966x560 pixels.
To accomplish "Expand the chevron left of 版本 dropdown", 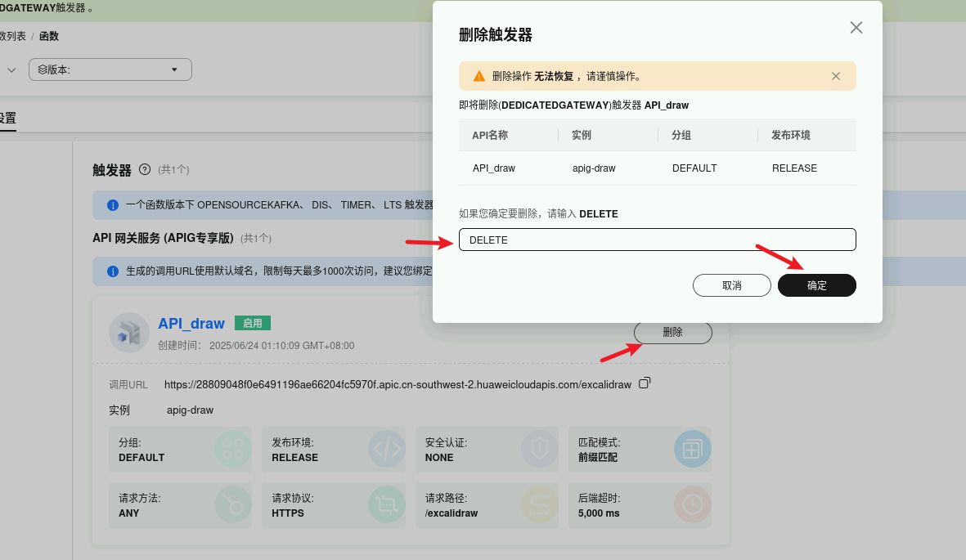I will (x=11, y=70).
